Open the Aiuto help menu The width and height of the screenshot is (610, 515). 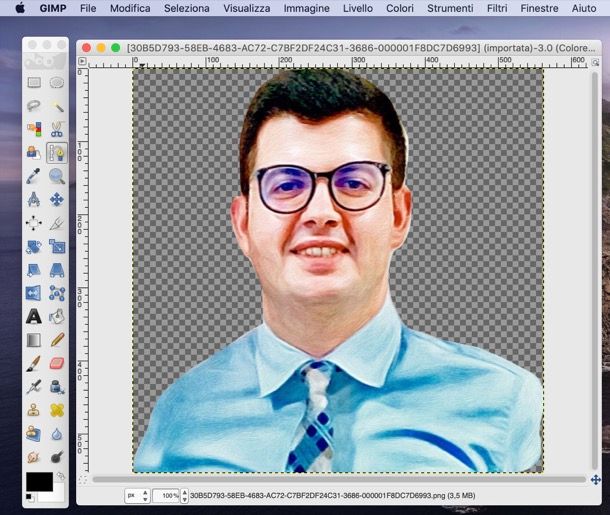[584, 8]
